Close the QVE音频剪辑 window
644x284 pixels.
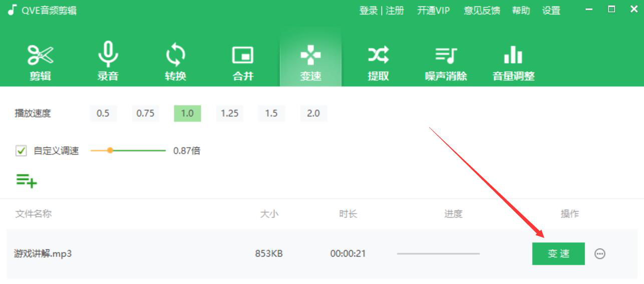click(633, 9)
